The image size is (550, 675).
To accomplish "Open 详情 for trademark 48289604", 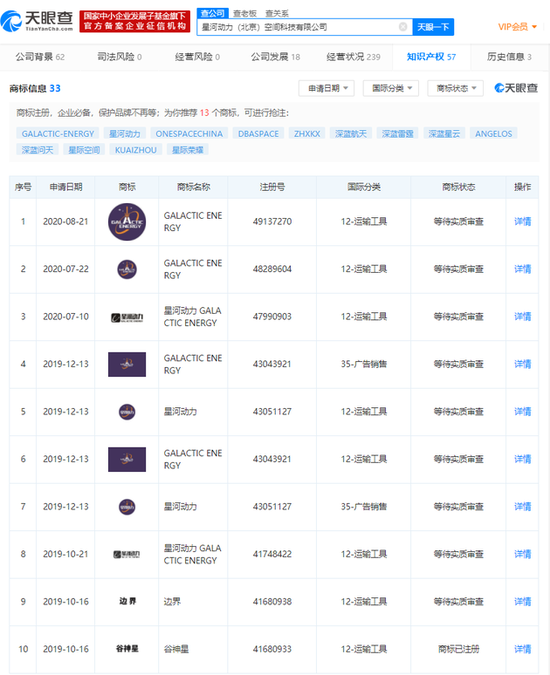I will tap(522, 269).
